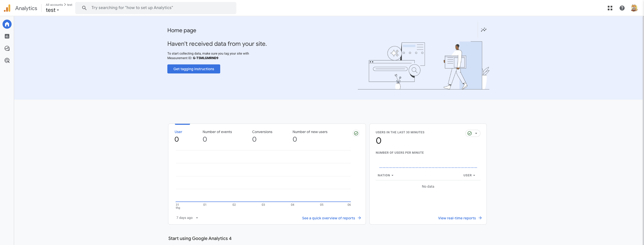Click the Analytics product name text

click(x=26, y=8)
